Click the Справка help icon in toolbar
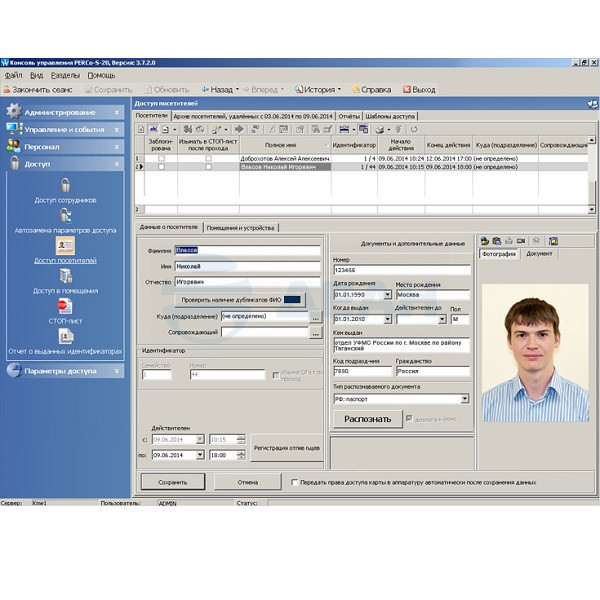 [x=371, y=89]
